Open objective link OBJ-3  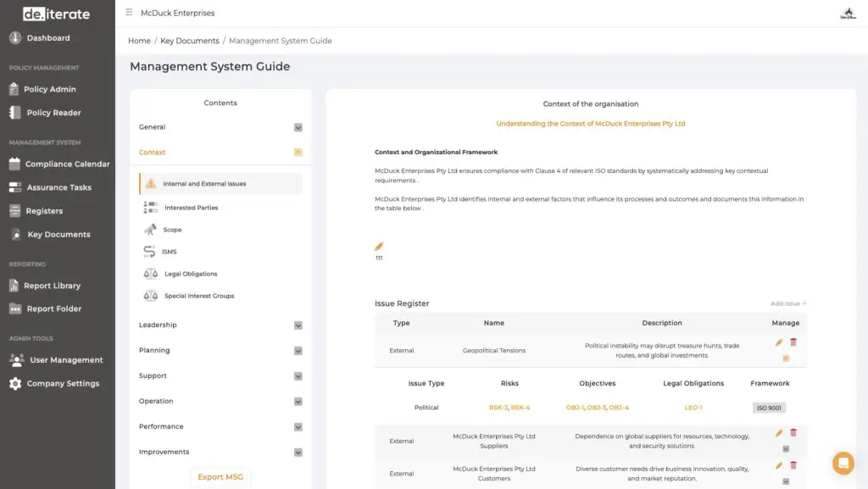point(596,408)
